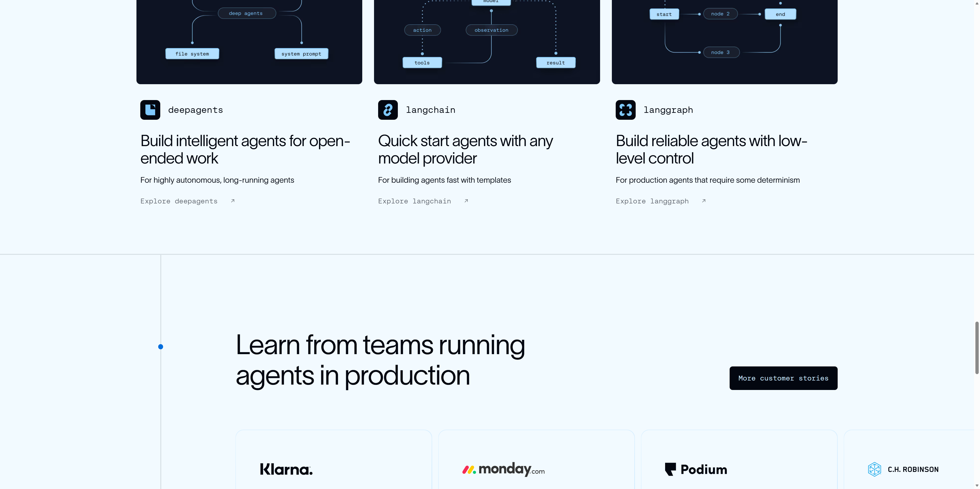Click 'For highly autonomous, long-running agents' text
Screen dimensions: 980x489
[x=217, y=180]
